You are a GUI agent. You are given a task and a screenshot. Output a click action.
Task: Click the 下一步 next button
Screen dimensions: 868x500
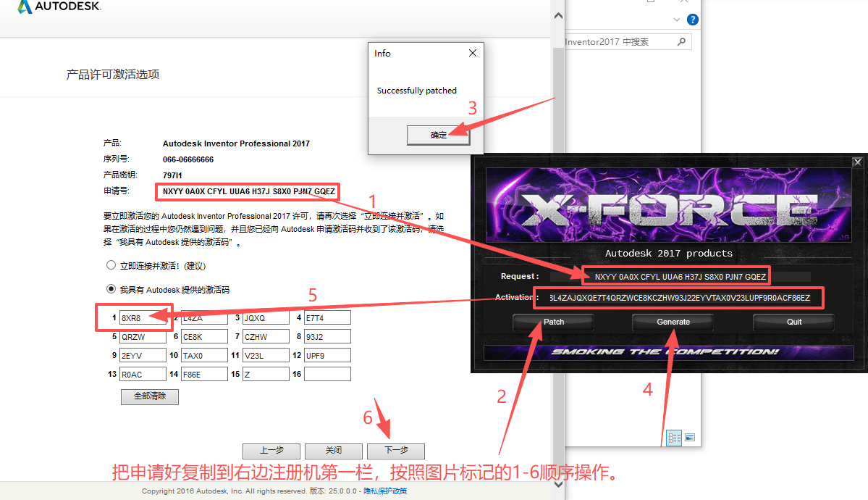click(x=396, y=451)
